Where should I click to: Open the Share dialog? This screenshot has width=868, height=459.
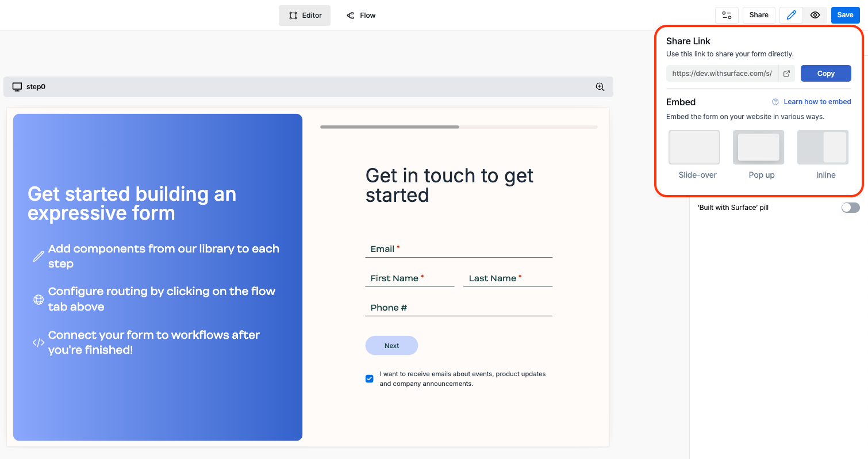pos(758,15)
